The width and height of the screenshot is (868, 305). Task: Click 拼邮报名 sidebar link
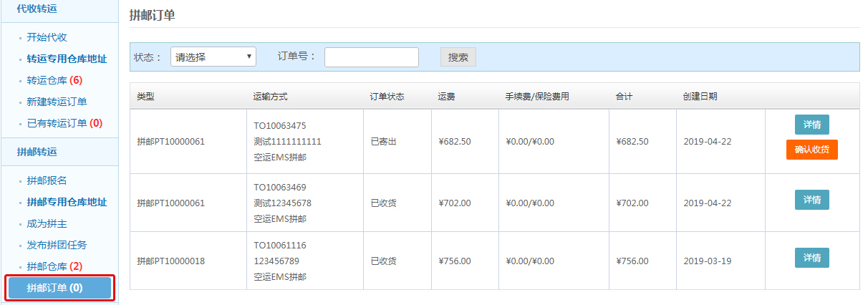(x=47, y=180)
